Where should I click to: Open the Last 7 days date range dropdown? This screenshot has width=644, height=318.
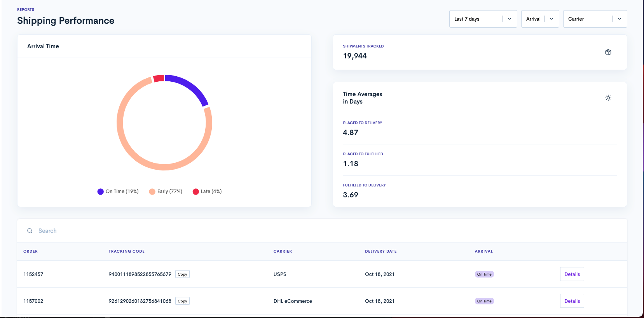[x=483, y=19]
